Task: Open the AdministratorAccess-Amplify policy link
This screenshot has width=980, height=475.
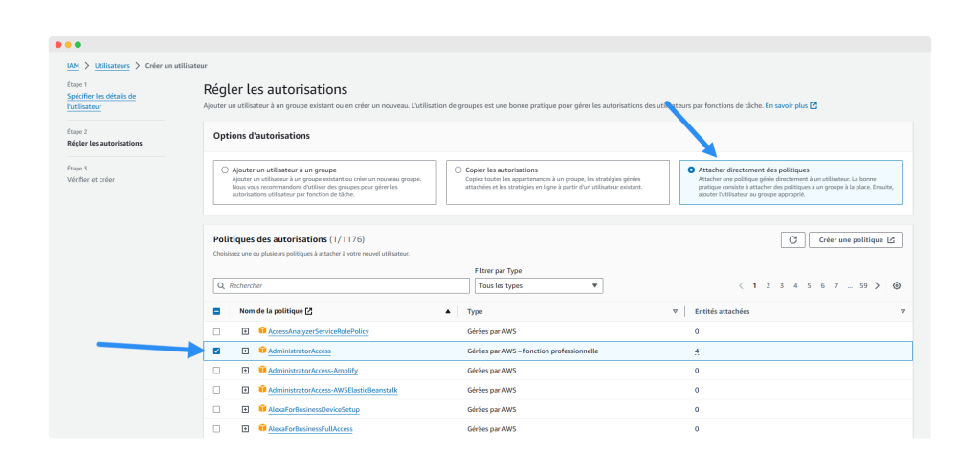Action: click(x=313, y=371)
